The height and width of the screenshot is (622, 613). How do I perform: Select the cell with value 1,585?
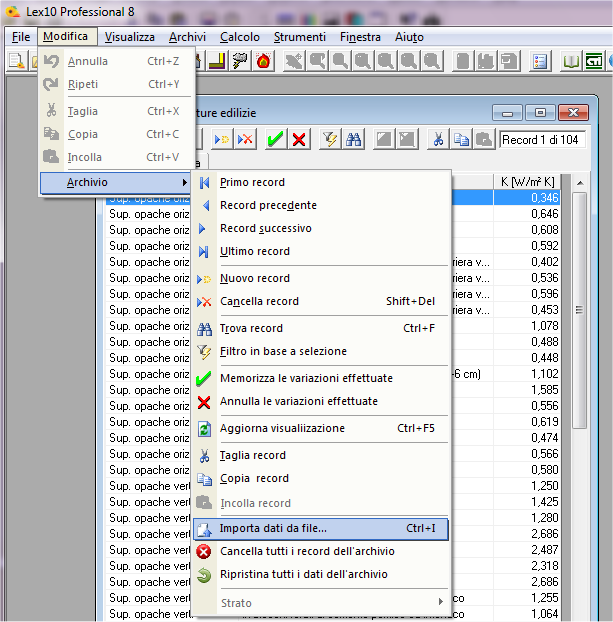527,390
